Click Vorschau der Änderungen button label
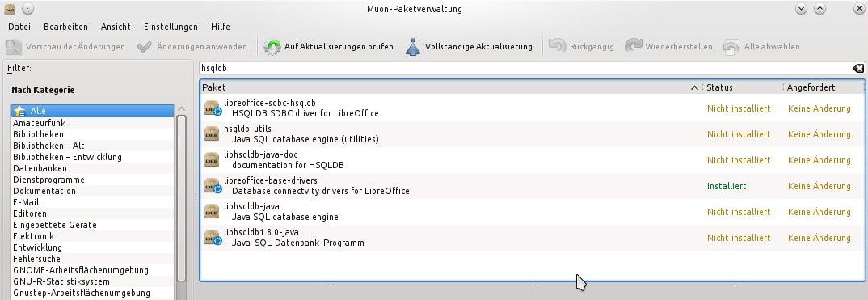Screen dimensions: 868x300 pyautogui.click(x=75, y=46)
